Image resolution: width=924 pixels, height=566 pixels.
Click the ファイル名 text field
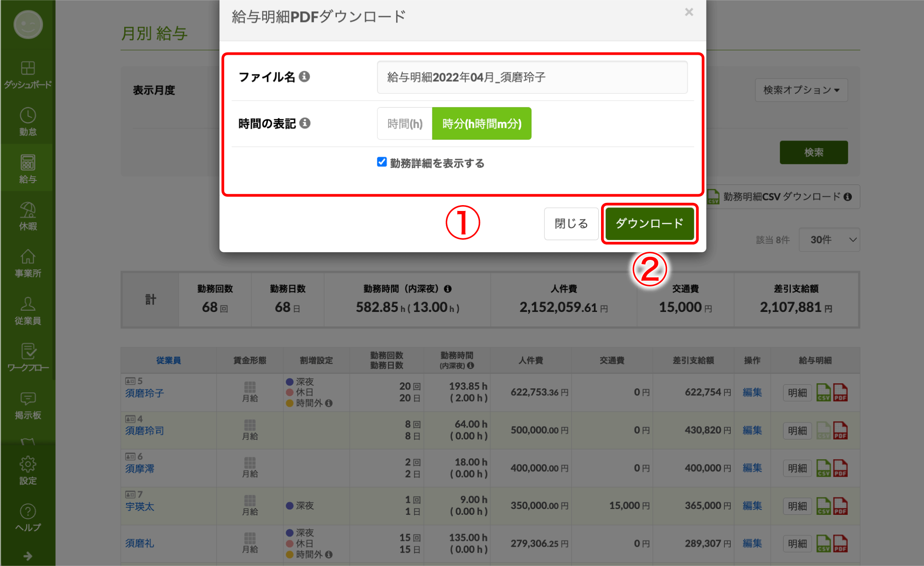(x=532, y=77)
